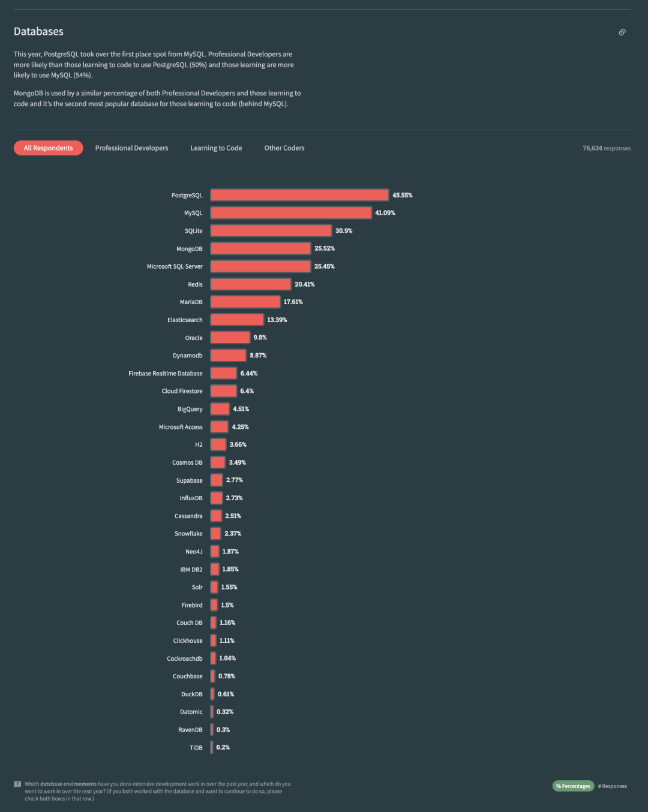Click the permalink chain icon beside Databases
The image size is (648, 812).
622,32
